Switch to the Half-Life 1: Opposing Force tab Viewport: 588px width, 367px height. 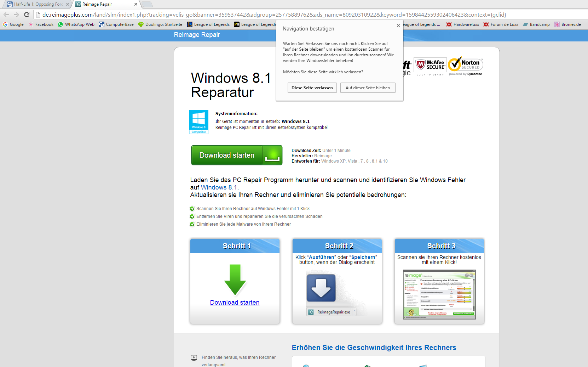pyautogui.click(x=37, y=4)
